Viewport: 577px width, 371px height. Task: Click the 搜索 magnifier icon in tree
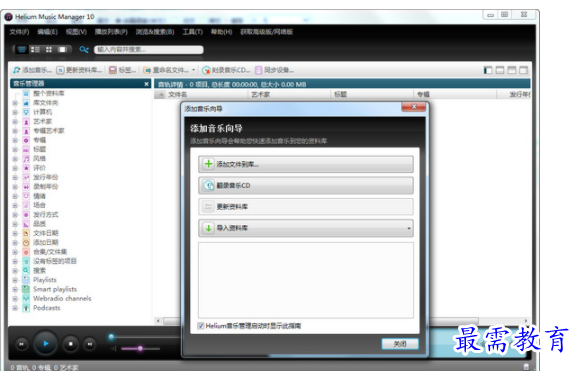pyautogui.click(x=26, y=271)
